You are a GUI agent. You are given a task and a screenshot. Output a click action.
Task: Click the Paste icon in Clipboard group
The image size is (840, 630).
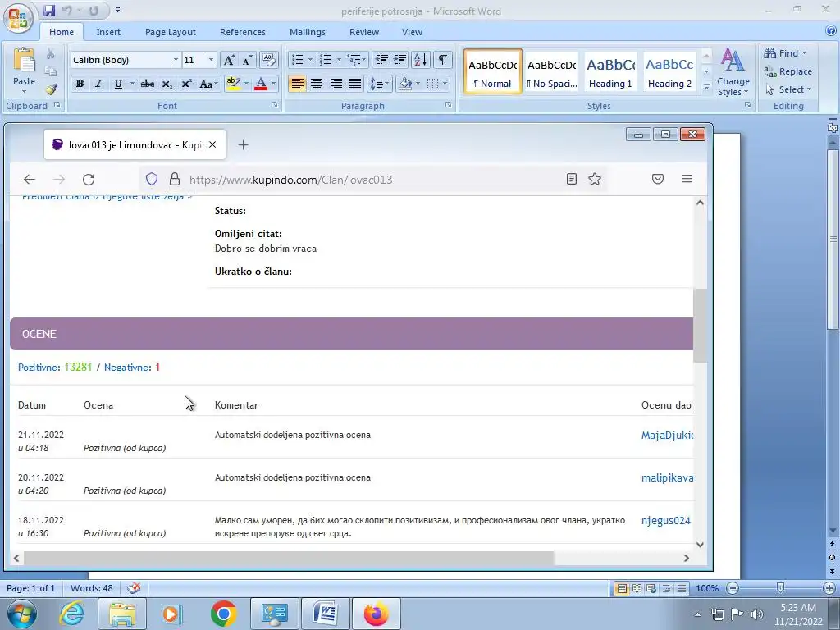pos(24,59)
